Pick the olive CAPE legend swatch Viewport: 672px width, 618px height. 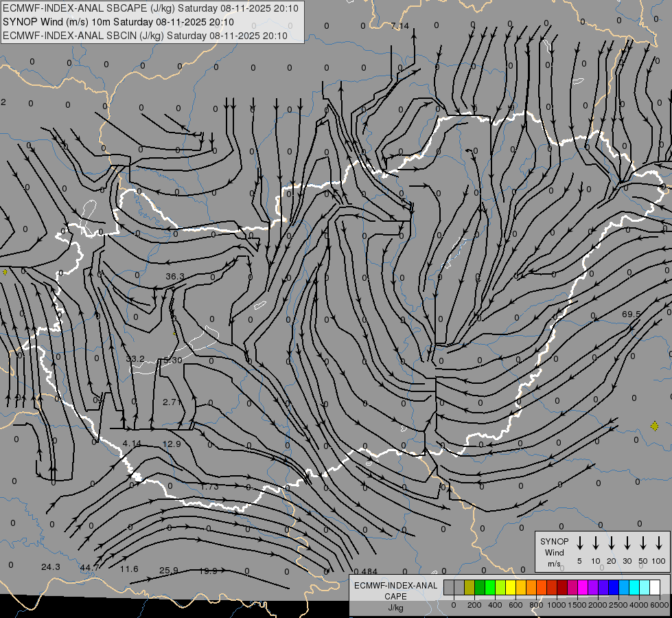click(x=470, y=587)
